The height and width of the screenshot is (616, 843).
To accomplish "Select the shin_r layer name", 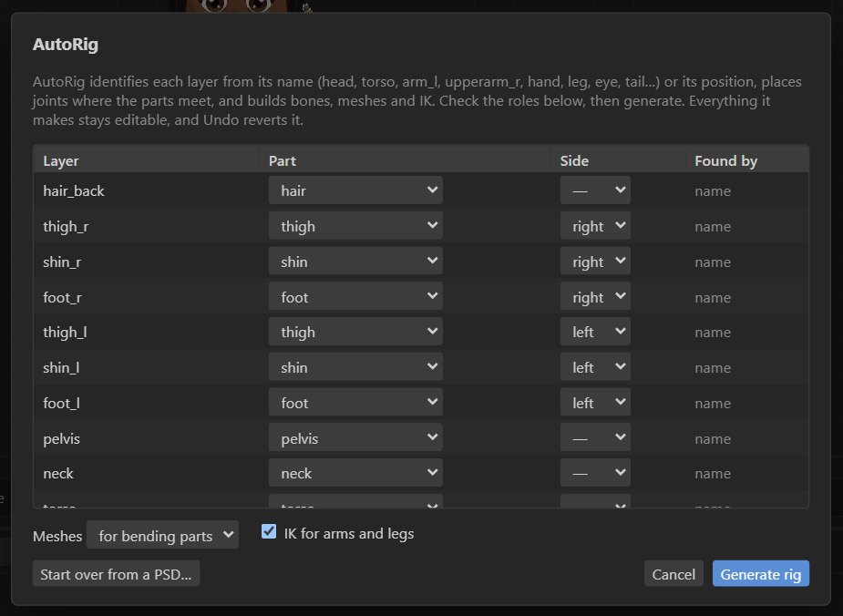I will (x=62, y=262).
